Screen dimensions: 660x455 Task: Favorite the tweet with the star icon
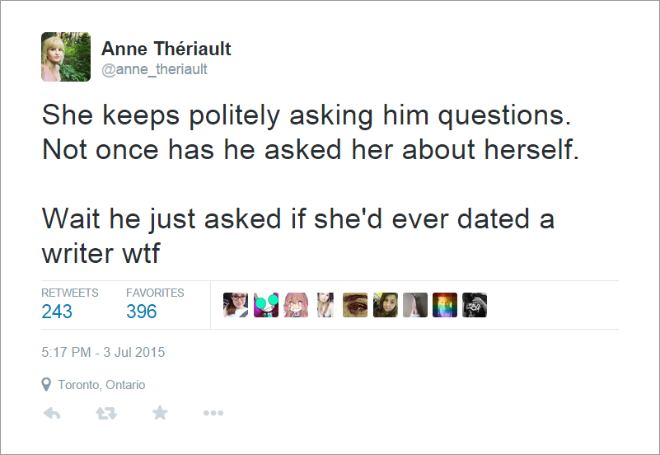(x=160, y=412)
